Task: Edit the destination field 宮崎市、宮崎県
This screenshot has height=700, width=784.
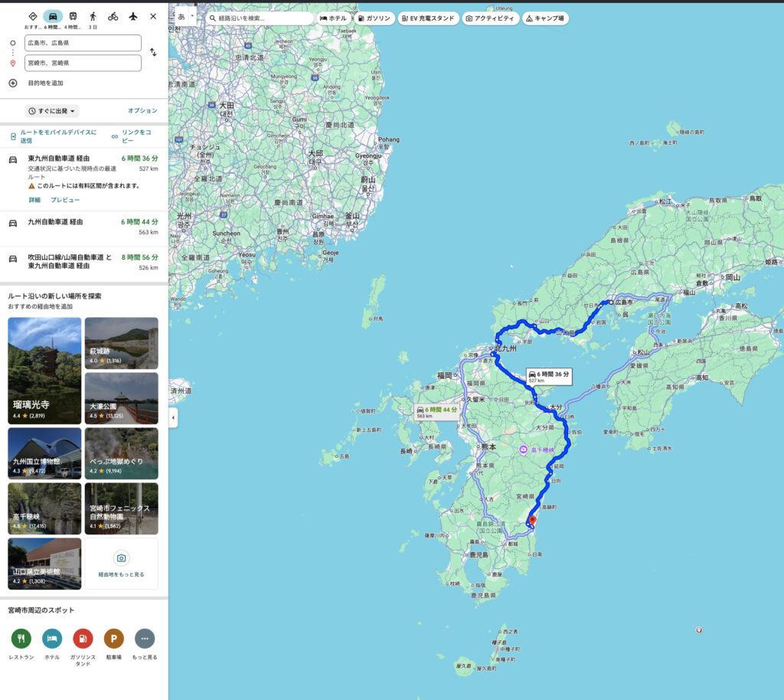Action: tap(83, 63)
